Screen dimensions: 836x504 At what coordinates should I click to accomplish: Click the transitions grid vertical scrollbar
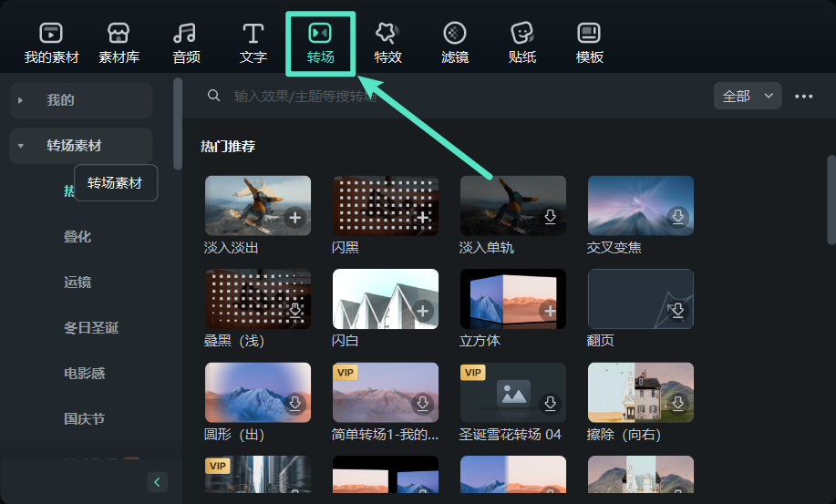coord(831,200)
